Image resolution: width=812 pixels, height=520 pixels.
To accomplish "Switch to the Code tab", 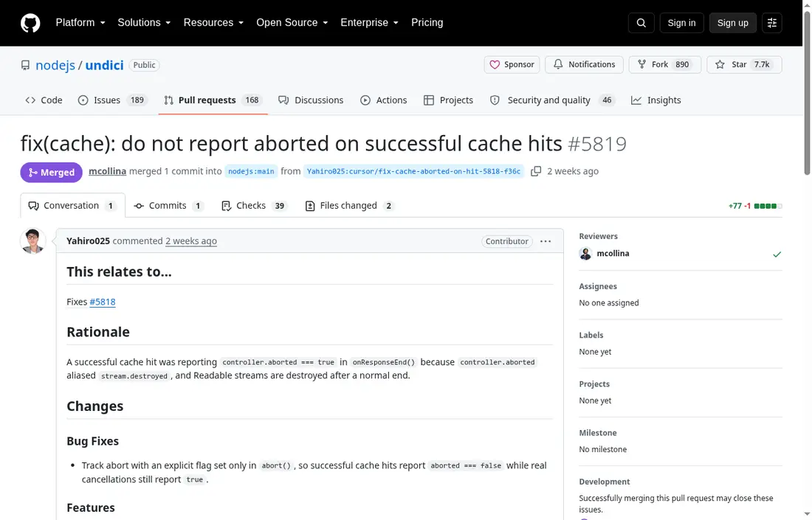I will pos(44,100).
